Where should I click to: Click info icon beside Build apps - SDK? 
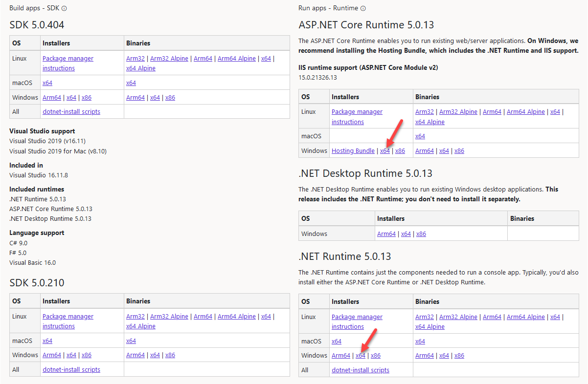tap(65, 8)
